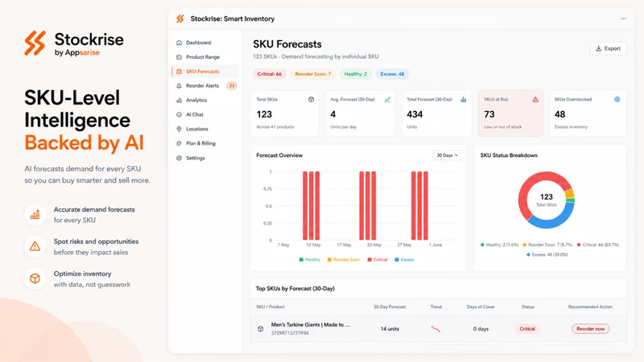The image size is (644, 362).
Task: Click the Plan & Billing tag icon
Action: tap(179, 143)
